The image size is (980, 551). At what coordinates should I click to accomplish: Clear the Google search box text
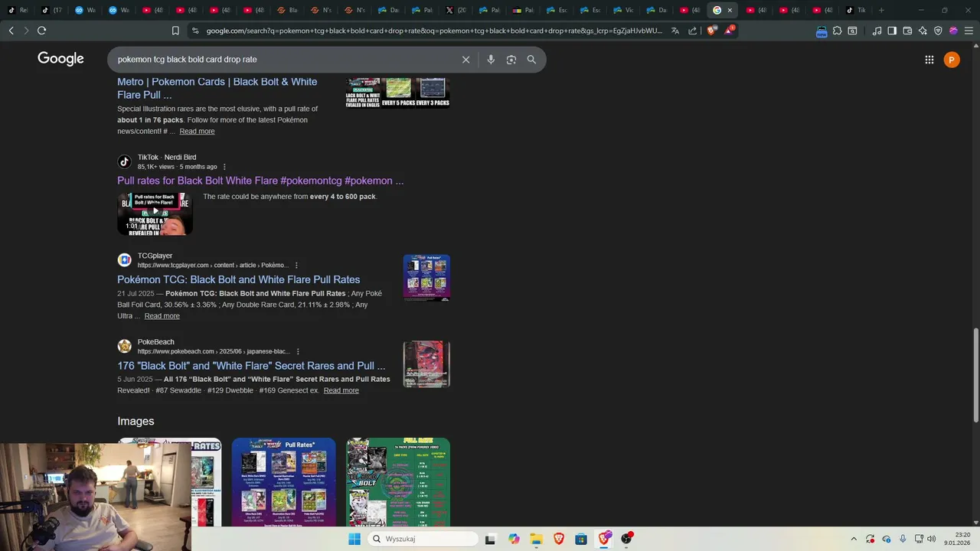pyautogui.click(x=465, y=60)
